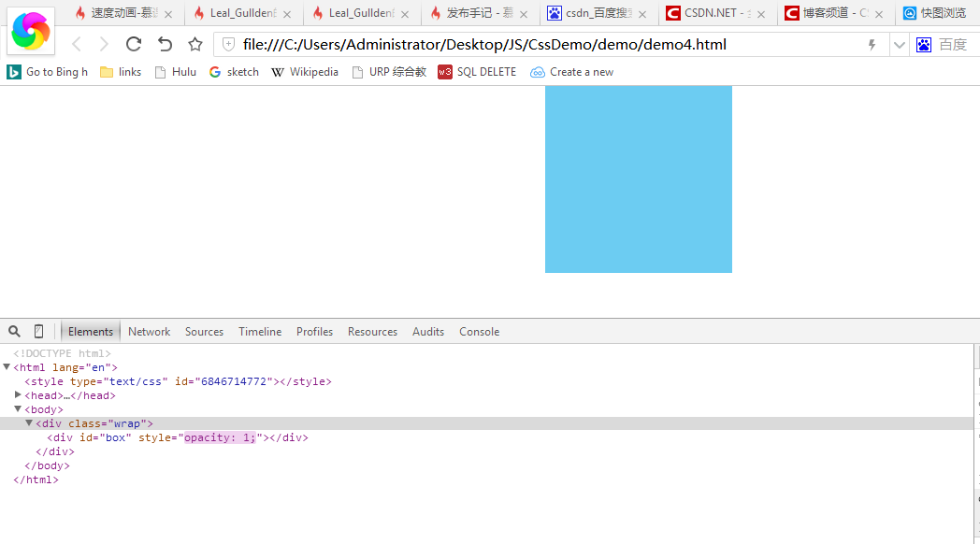Close the 博客频道 tab
Screen dimensions: 980x544
879,14
